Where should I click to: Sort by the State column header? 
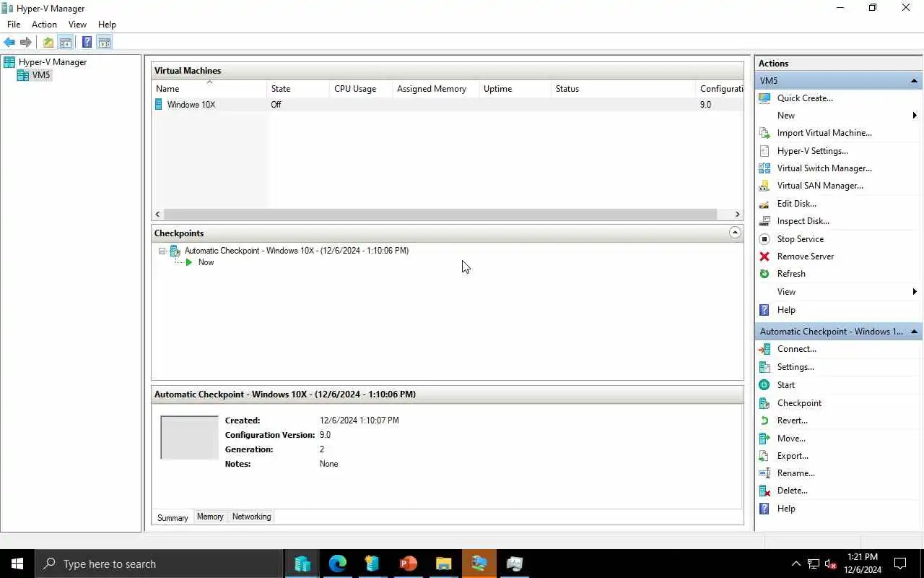(x=298, y=89)
